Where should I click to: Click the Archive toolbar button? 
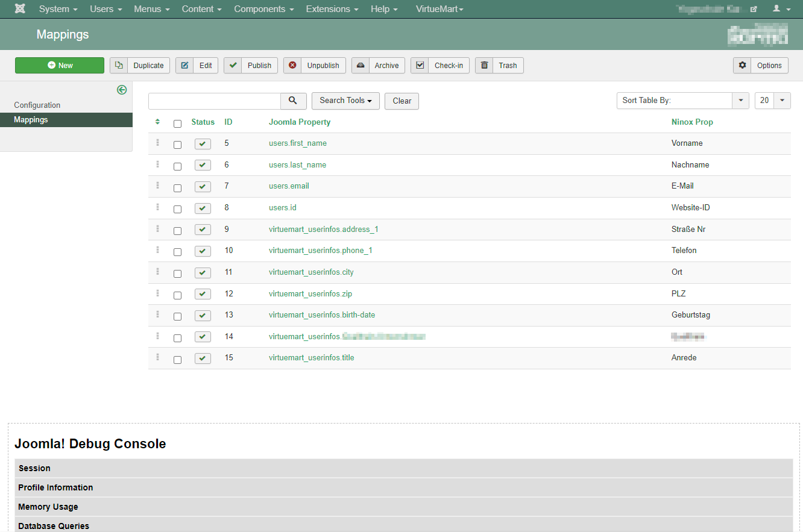pyautogui.click(x=378, y=65)
